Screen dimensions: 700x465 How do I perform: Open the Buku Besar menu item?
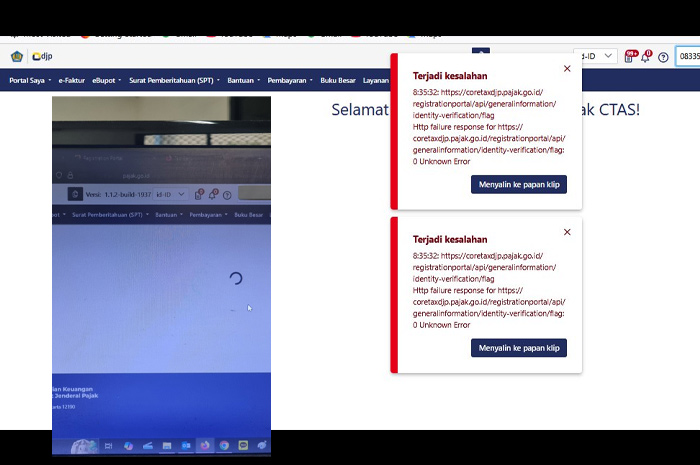coord(338,80)
